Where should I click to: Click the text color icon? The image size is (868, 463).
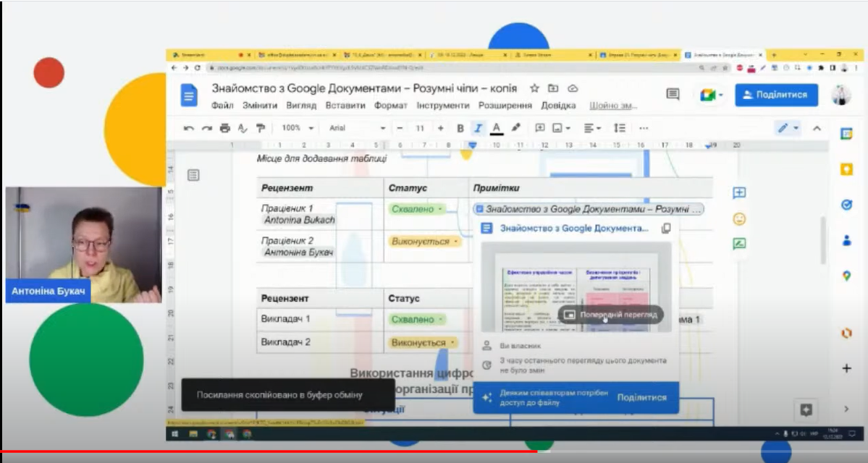pyautogui.click(x=497, y=128)
